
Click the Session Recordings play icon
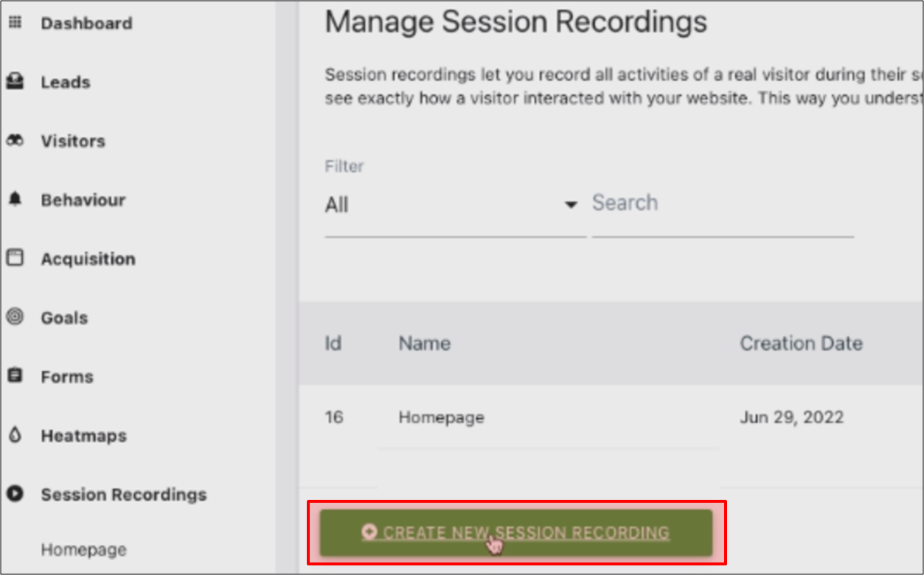click(x=15, y=494)
